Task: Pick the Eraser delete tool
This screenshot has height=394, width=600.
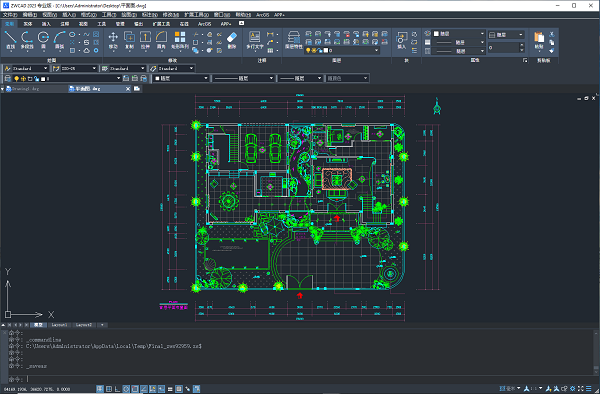Action: point(232,40)
